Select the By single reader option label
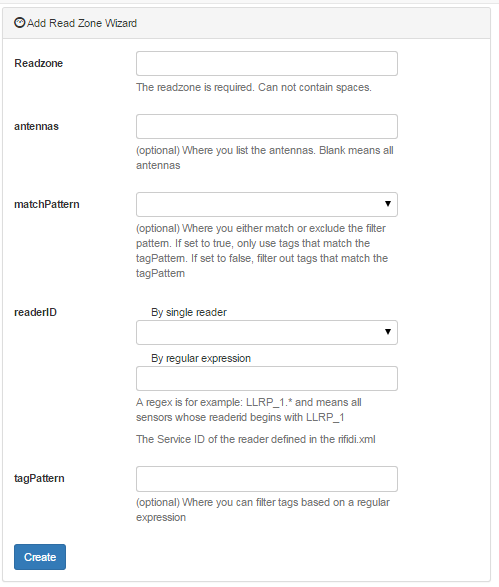499x587 pixels. click(x=189, y=312)
